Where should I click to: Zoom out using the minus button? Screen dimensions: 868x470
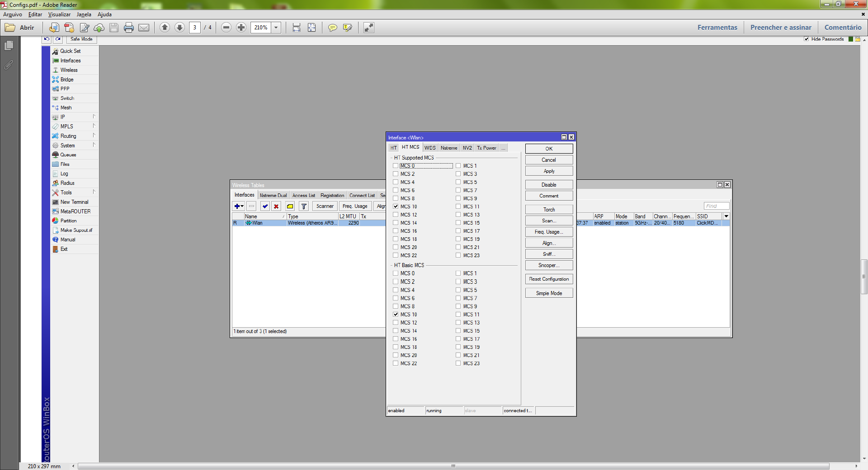coord(226,28)
